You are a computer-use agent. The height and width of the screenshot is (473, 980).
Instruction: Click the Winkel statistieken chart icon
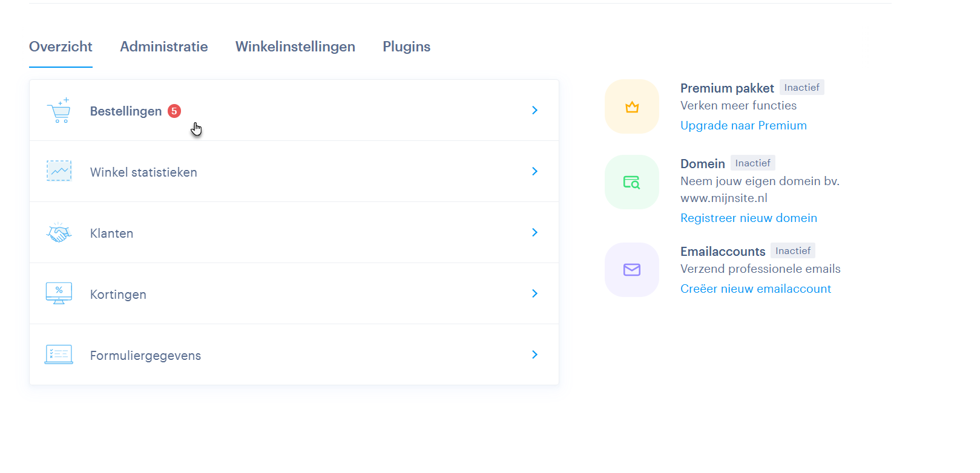(59, 171)
